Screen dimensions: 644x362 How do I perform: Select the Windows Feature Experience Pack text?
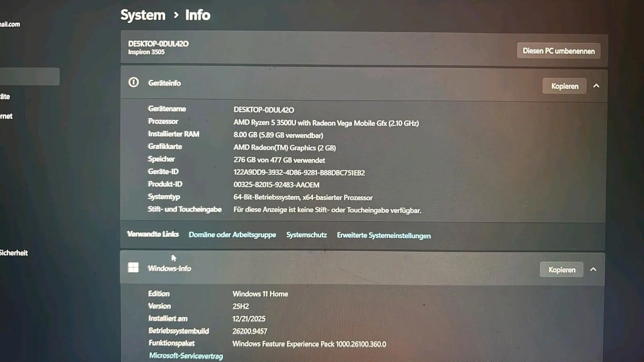click(309, 344)
